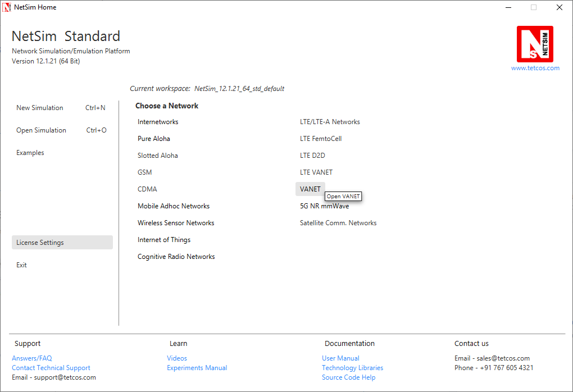Open the www.tetcos.com link
The image size is (573, 392).
coord(535,68)
